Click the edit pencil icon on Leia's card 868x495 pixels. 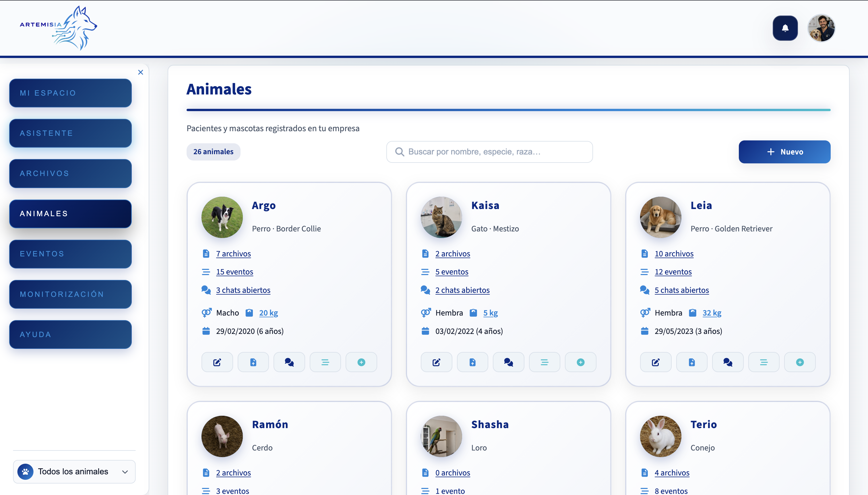[x=656, y=362]
